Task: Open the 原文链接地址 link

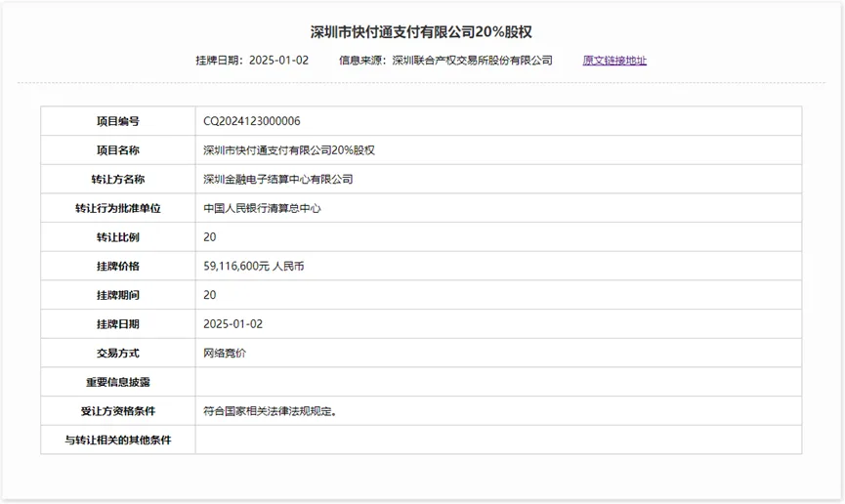Action: (x=614, y=61)
